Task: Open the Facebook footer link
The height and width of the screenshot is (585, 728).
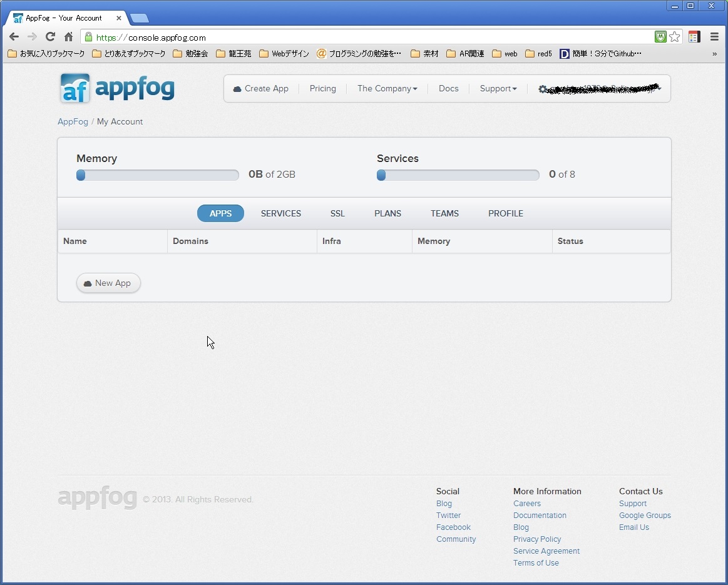Action: [453, 527]
